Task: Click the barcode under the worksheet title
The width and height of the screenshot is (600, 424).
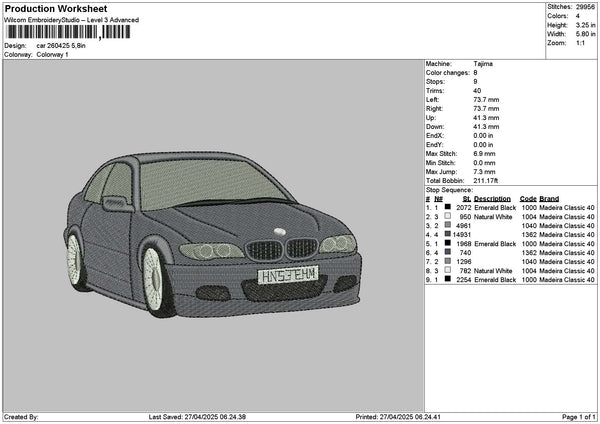Action: coord(67,32)
